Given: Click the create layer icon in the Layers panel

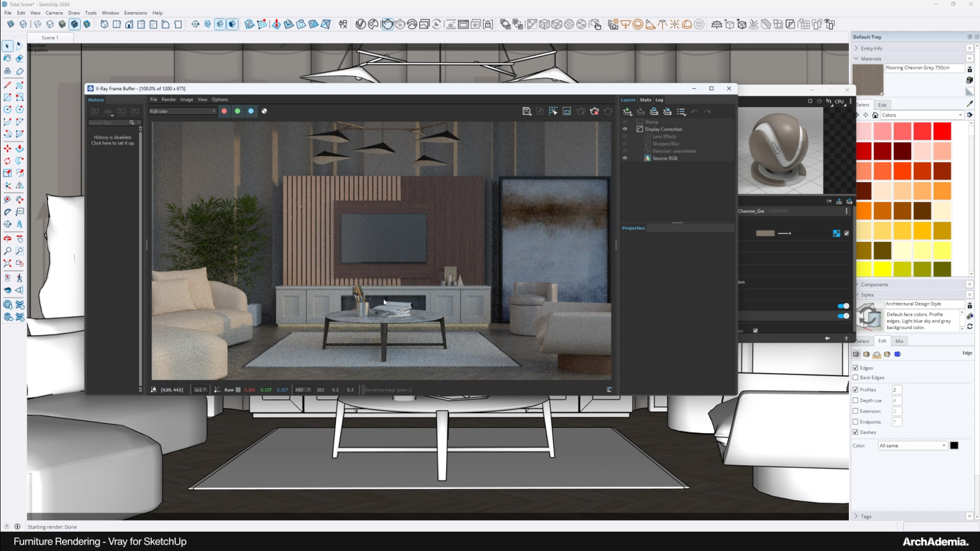Looking at the screenshot, I should [x=628, y=112].
